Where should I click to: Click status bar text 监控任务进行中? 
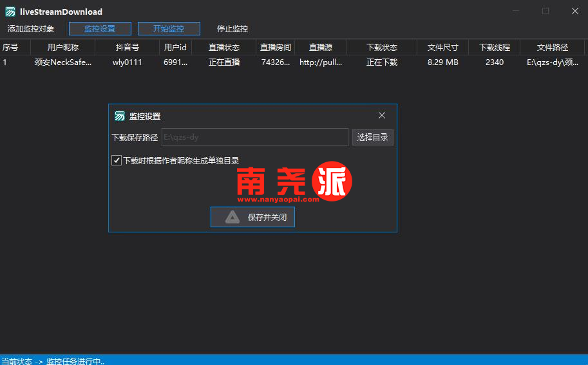pos(75,361)
